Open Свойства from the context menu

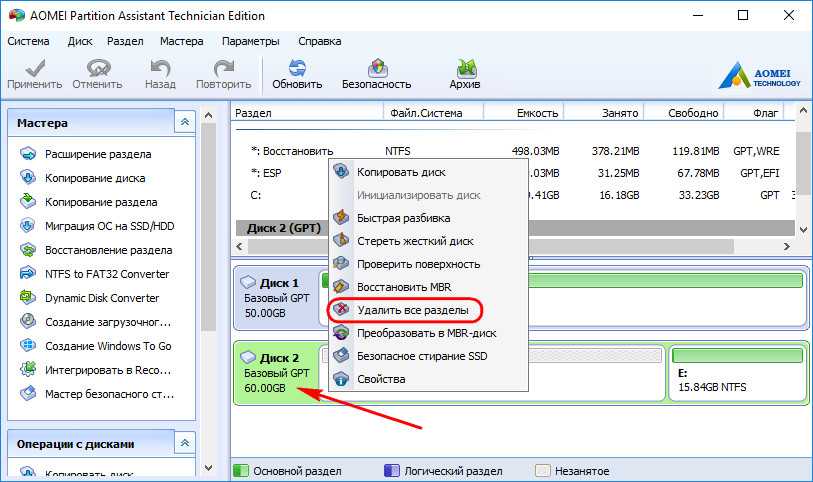[x=381, y=379]
